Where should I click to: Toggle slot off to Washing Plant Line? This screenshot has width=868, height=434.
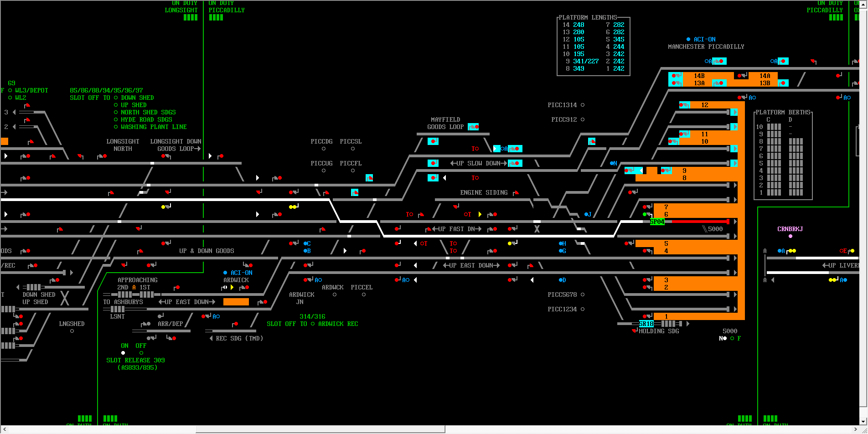pos(116,127)
